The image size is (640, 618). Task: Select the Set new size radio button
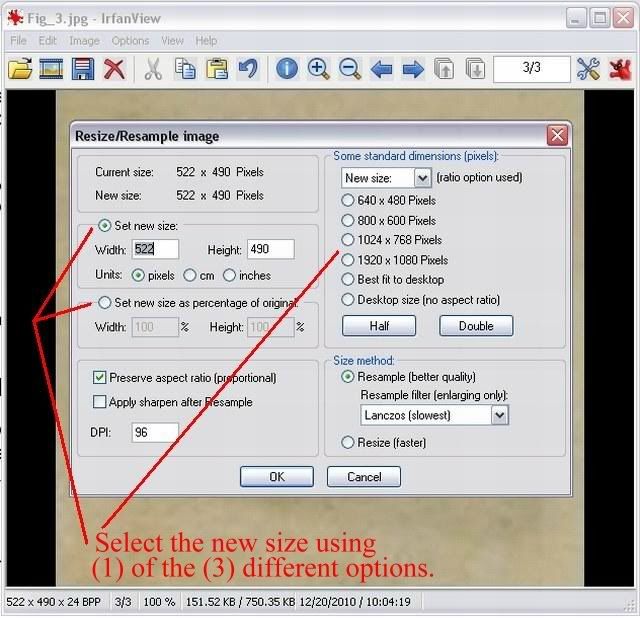pos(104,225)
